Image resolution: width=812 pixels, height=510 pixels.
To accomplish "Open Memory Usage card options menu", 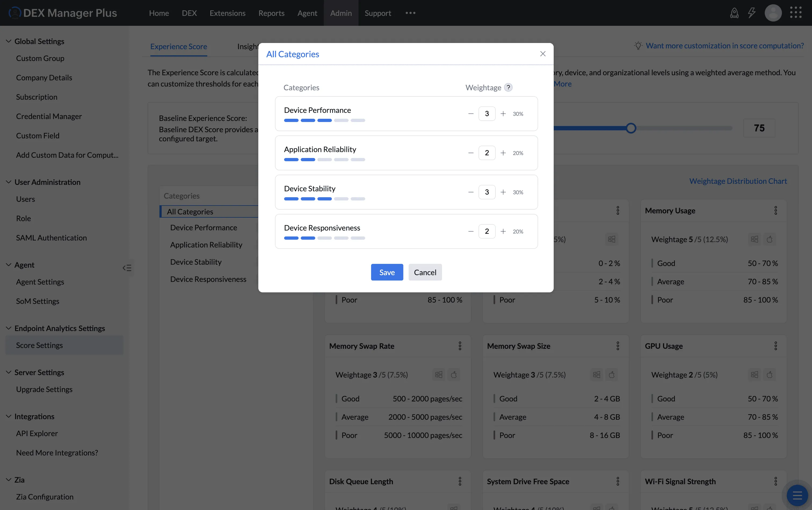I will [x=775, y=210].
